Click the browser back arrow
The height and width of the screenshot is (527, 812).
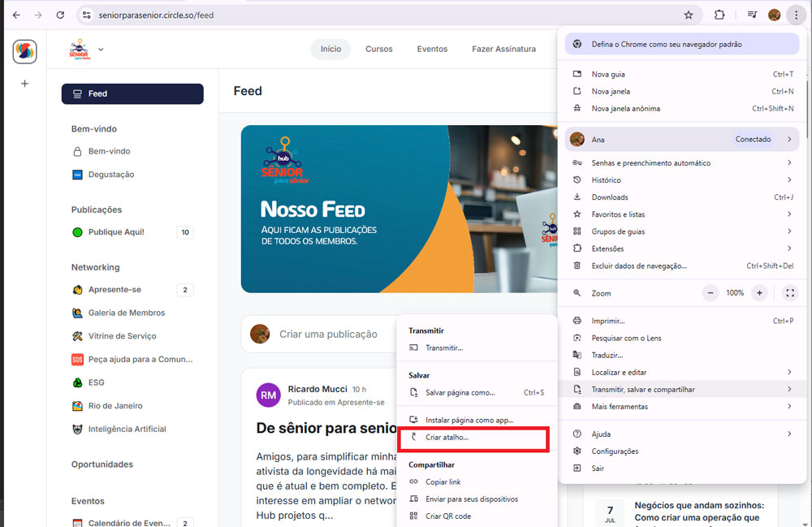16,15
